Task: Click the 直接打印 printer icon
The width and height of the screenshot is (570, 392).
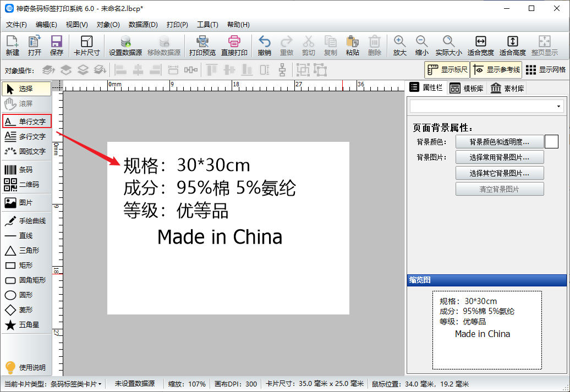Action: (234, 46)
